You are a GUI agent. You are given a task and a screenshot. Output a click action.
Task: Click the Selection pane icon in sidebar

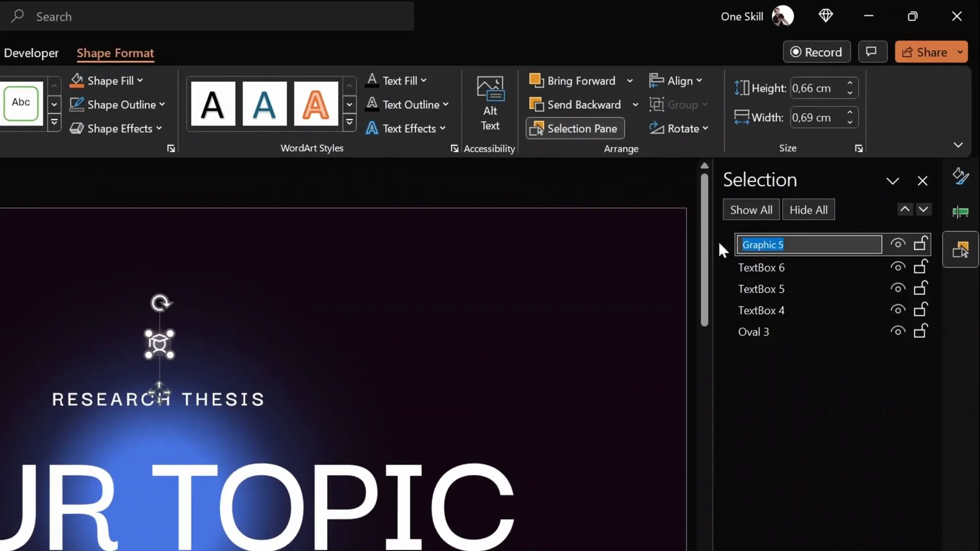pyautogui.click(x=961, y=249)
